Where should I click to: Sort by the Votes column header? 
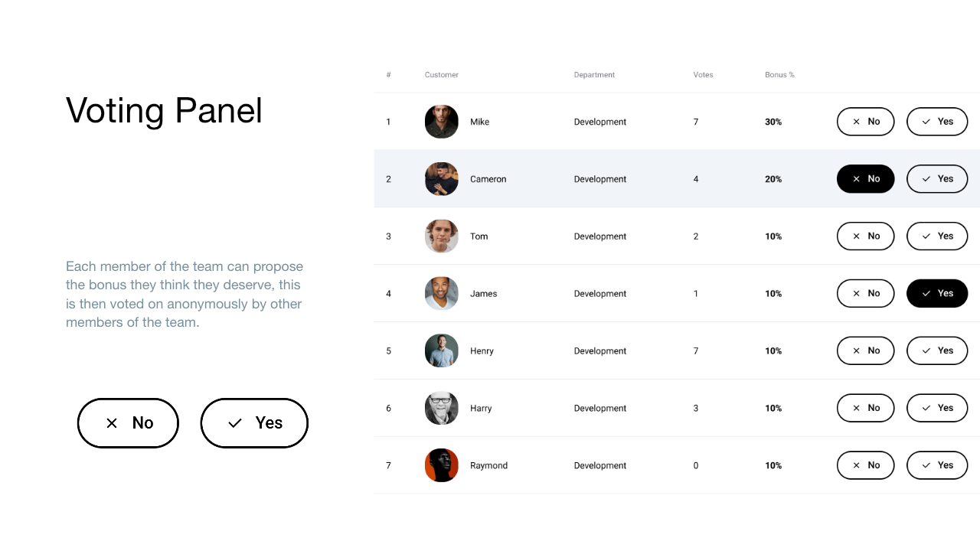coord(703,75)
